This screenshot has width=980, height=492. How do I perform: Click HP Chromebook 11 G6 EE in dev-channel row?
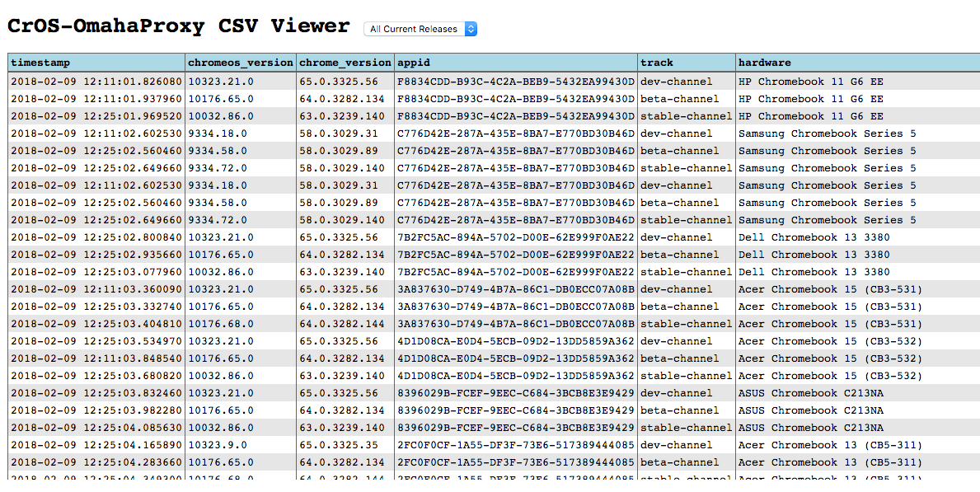click(x=811, y=82)
